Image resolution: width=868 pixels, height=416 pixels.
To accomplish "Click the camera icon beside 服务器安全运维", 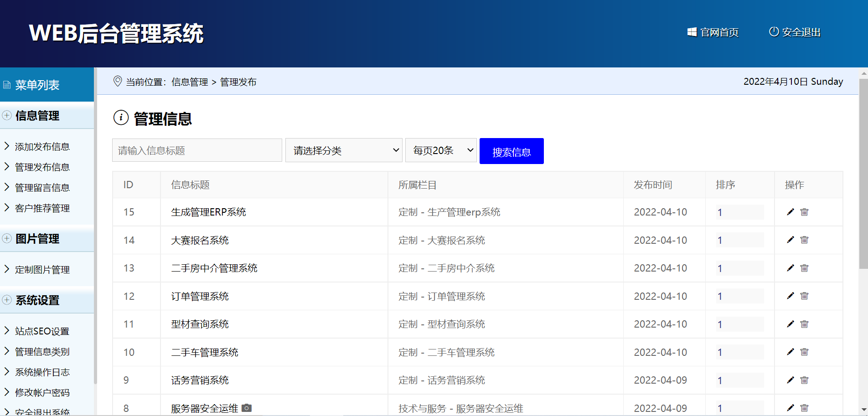I will 247,408.
